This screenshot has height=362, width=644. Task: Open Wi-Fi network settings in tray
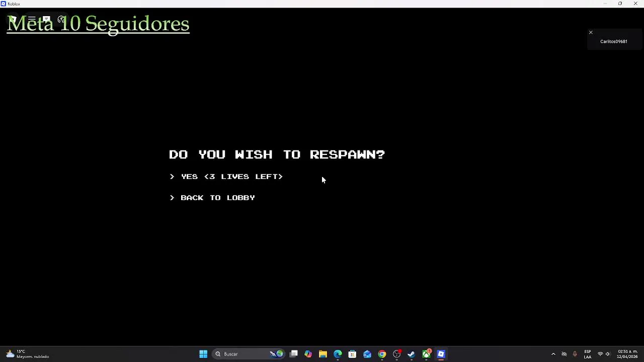tap(600, 354)
